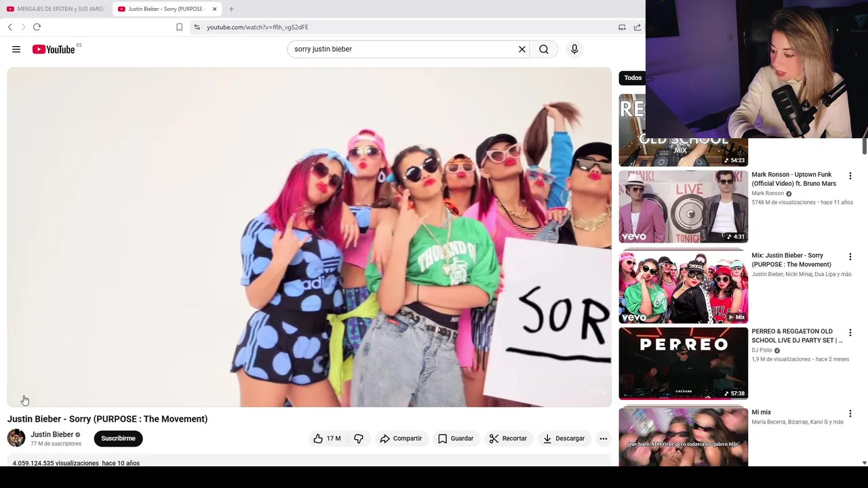The height and width of the screenshot is (488, 868).
Task: Save the video with Guardar
Action: (x=456, y=439)
